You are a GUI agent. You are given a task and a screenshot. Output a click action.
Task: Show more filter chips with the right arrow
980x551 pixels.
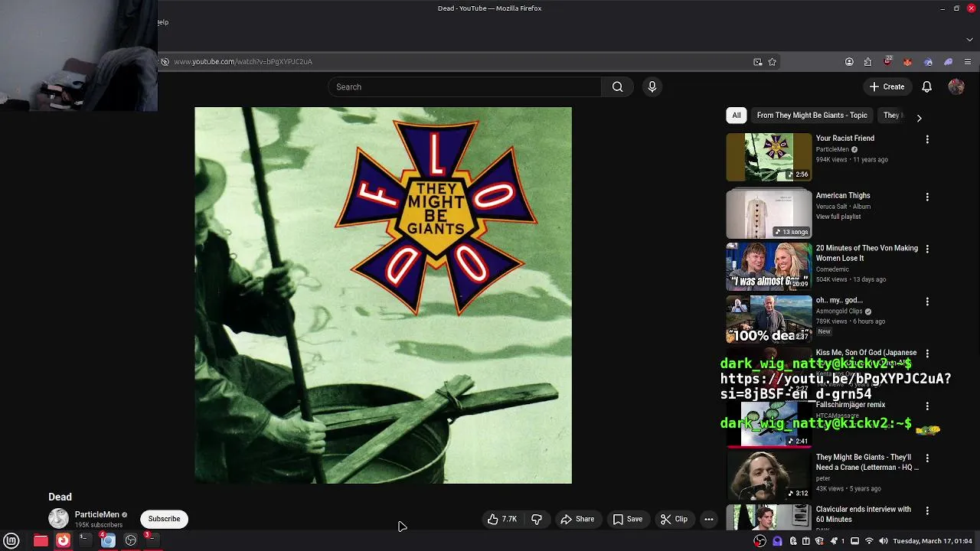click(x=919, y=118)
